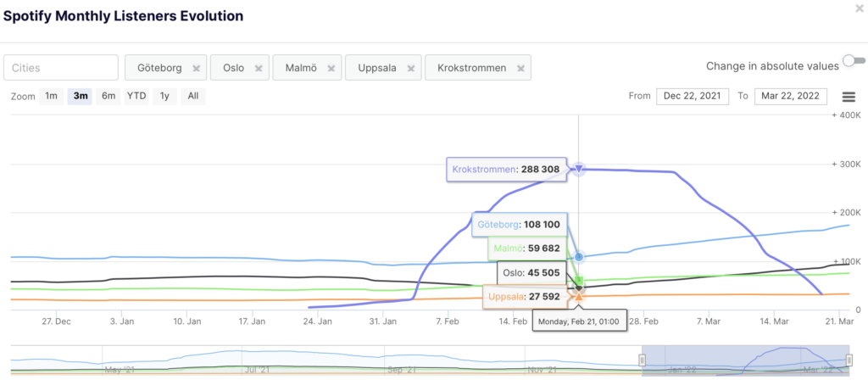Viewport: 868px width, 391px height.
Task: Click the 24. Jan axis label
Action: 317,321
